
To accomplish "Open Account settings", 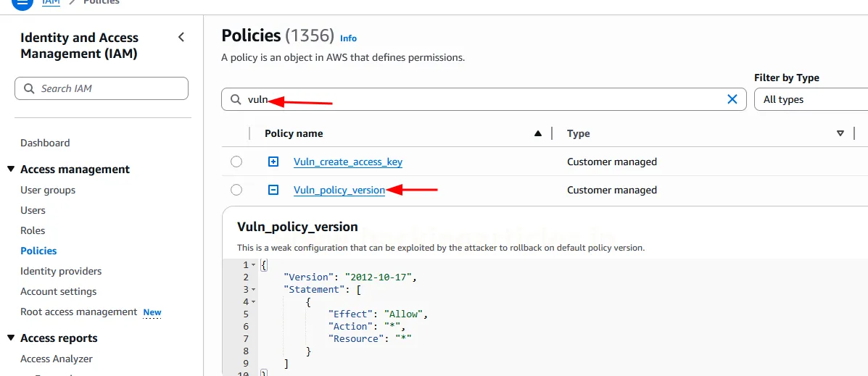I will [x=58, y=291].
